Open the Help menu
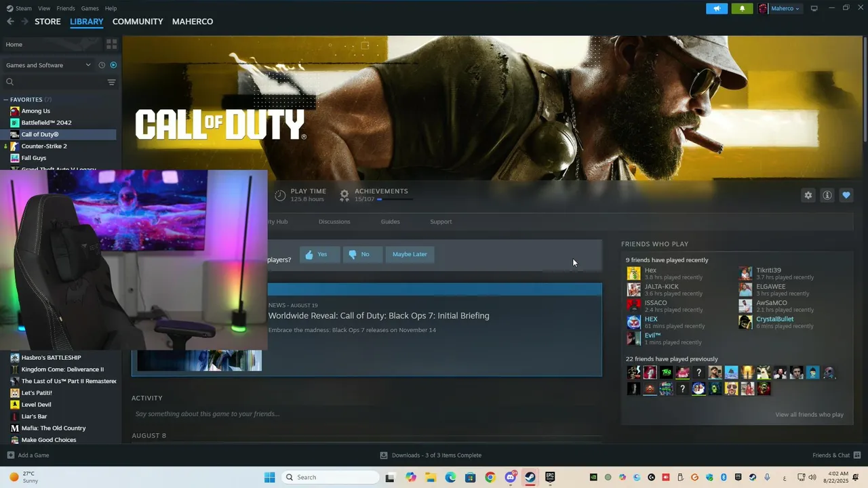This screenshot has height=488, width=868. (111, 8)
